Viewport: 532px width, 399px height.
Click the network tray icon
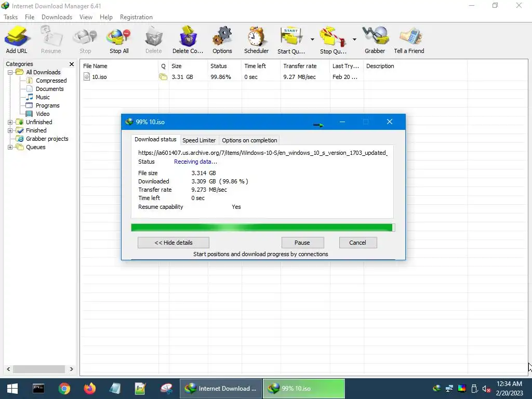coord(449,389)
